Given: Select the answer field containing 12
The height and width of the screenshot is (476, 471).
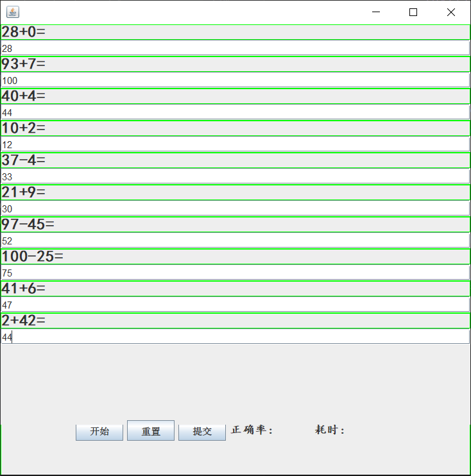Looking at the screenshot, I should point(235,144).
